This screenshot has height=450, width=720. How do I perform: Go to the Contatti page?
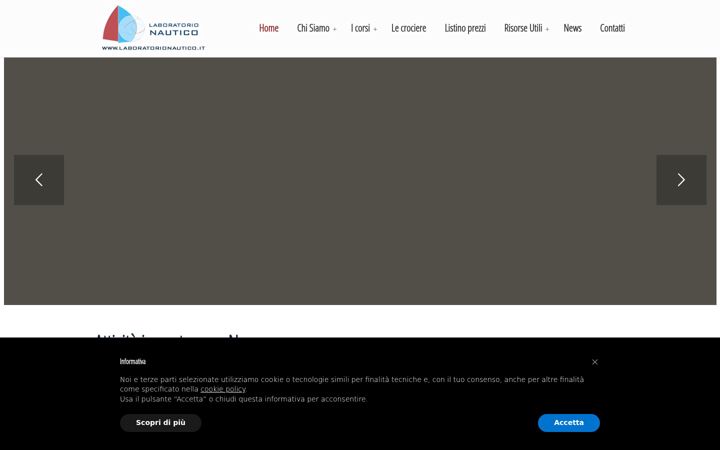coord(612,28)
